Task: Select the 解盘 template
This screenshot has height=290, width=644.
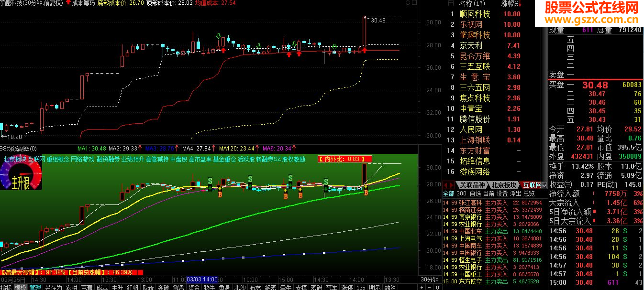Action: point(179,287)
